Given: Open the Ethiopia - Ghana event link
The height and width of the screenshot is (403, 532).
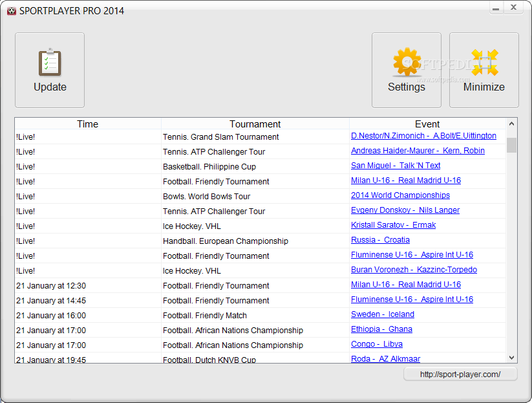Looking at the screenshot, I should click(x=381, y=329).
